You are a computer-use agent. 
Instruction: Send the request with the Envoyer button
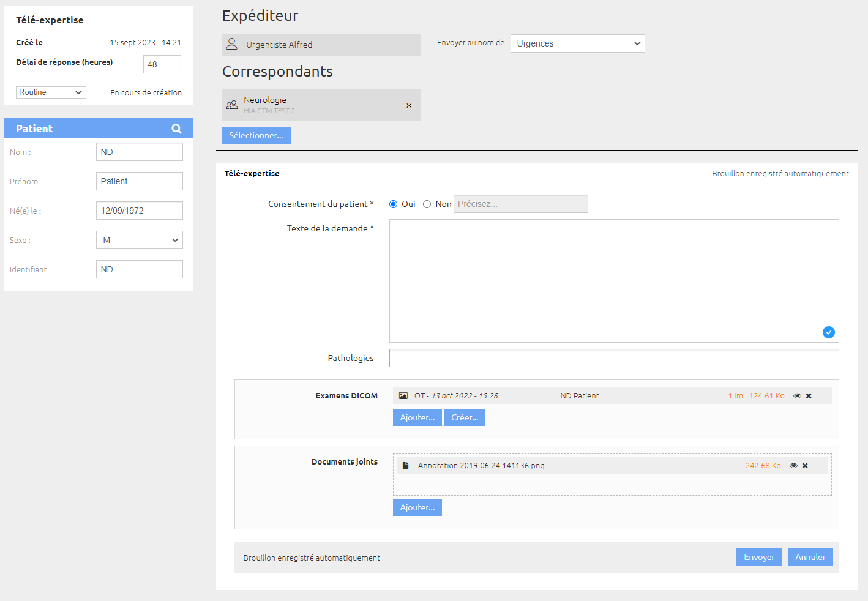759,557
